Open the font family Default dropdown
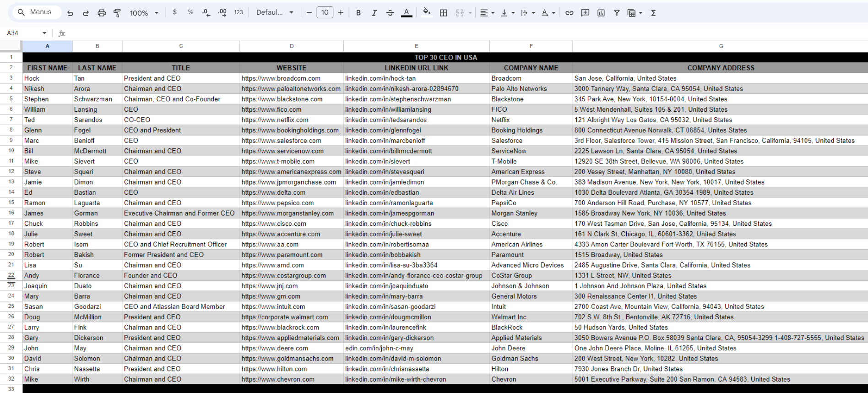 [x=275, y=12]
